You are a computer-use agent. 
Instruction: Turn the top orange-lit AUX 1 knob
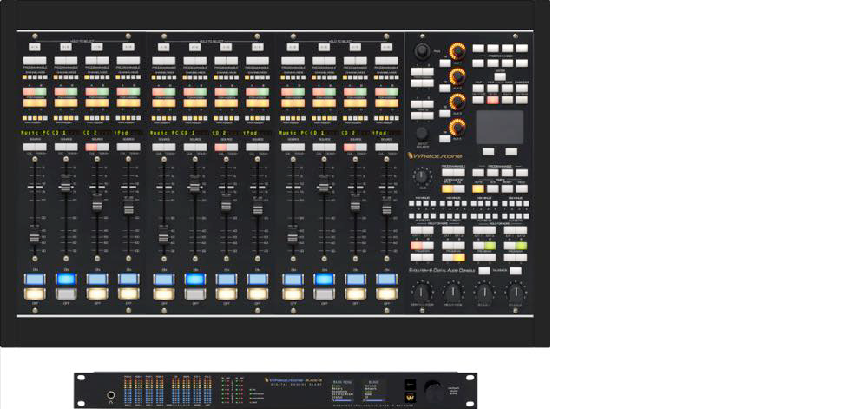[457, 51]
